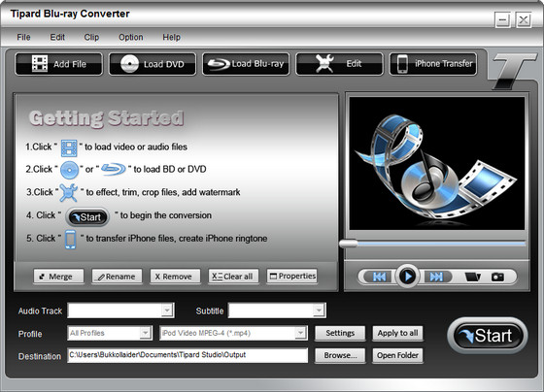This screenshot has height=392, width=544.
Task: Click the Add File film icon button
Action: pos(59,64)
